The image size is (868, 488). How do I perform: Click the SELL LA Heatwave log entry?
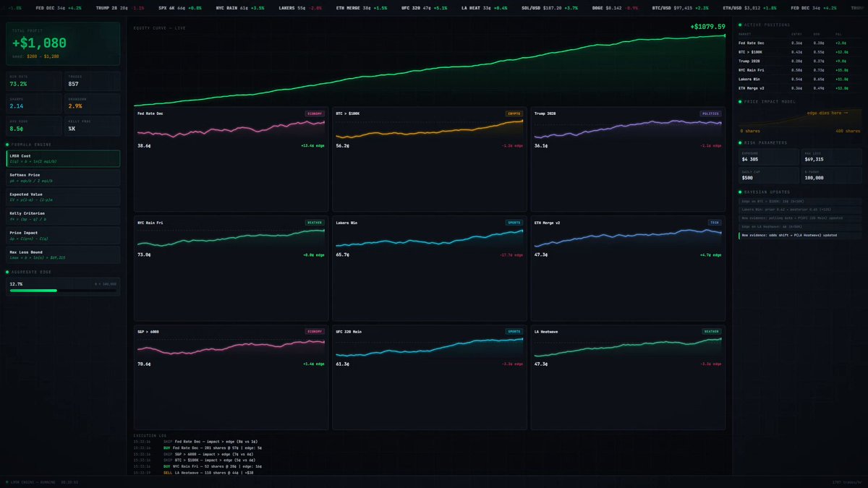point(217,472)
